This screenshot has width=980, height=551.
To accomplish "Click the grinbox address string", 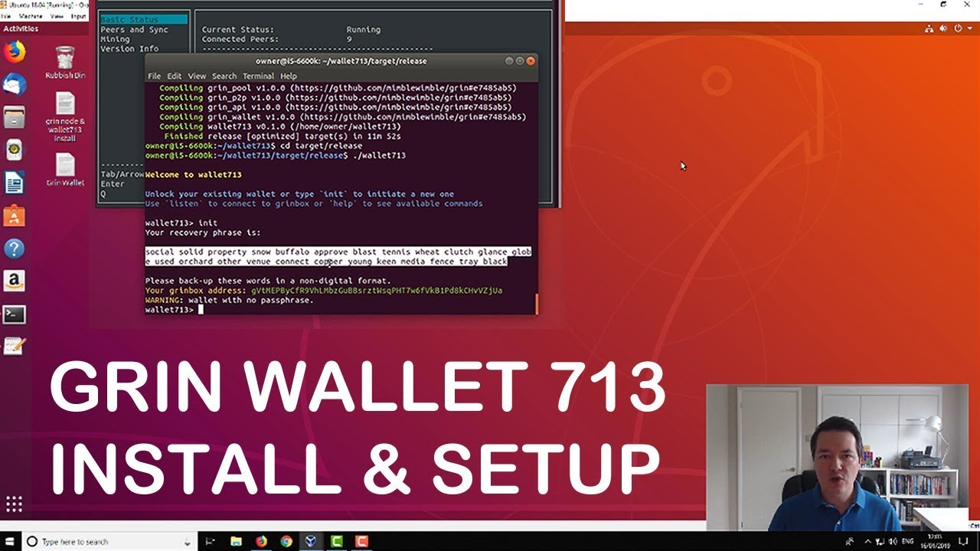I will point(377,291).
